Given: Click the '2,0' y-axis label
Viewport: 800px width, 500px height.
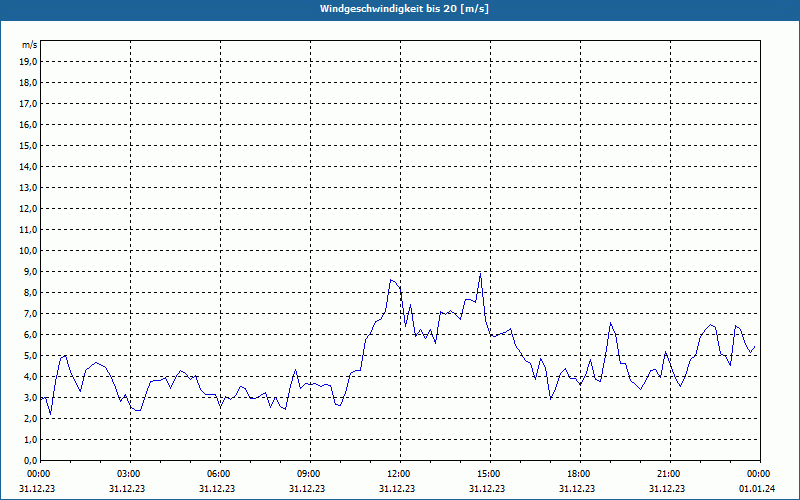Looking at the screenshot, I should [x=31, y=418].
